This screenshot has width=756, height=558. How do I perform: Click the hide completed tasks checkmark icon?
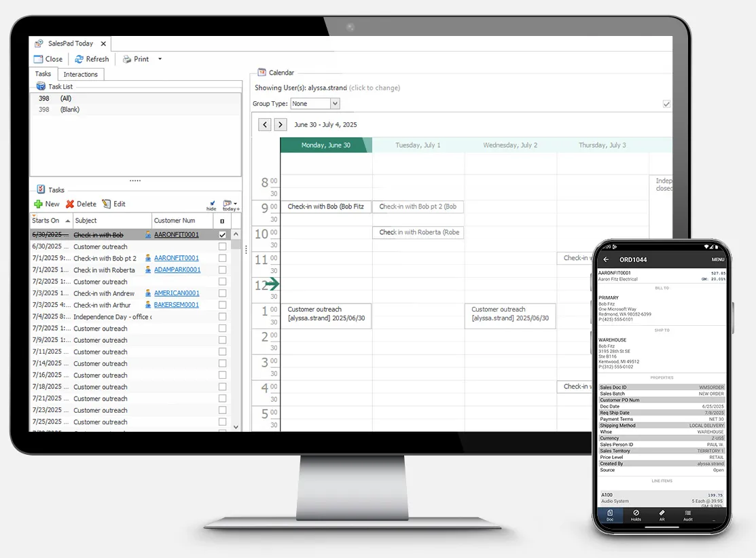point(212,205)
